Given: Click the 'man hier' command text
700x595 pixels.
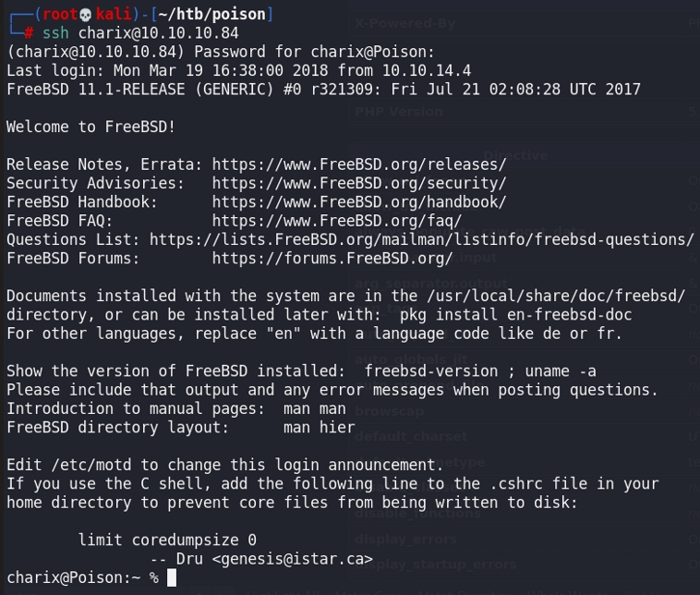Looking at the screenshot, I should (x=319, y=428).
